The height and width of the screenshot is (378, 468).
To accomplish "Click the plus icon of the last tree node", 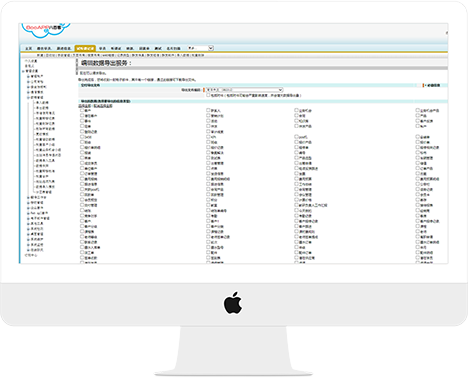I will click(28, 250).
